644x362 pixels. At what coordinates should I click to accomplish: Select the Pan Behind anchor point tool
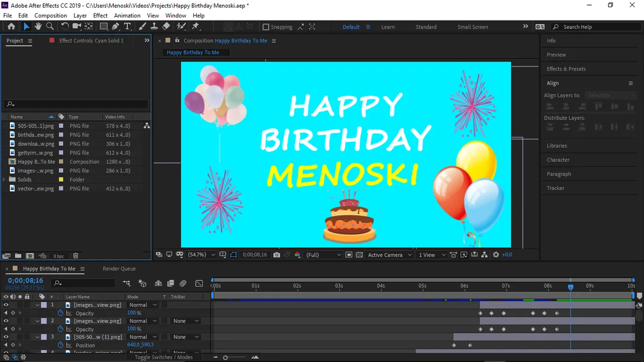(x=89, y=27)
